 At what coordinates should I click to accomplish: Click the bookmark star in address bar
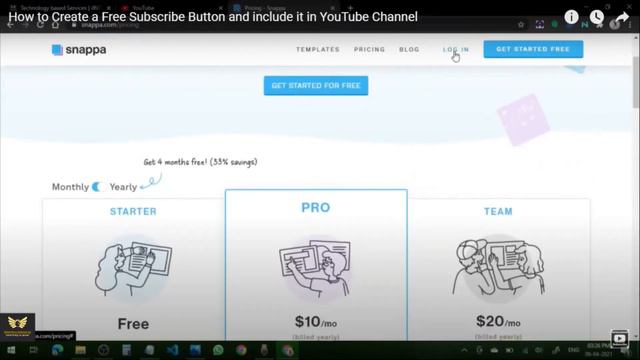pos(521,25)
